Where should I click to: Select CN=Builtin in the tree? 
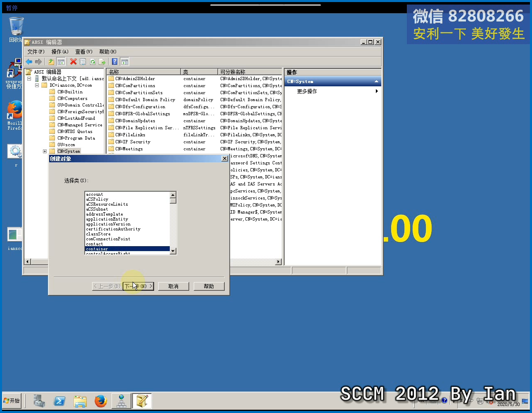click(x=70, y=92)
